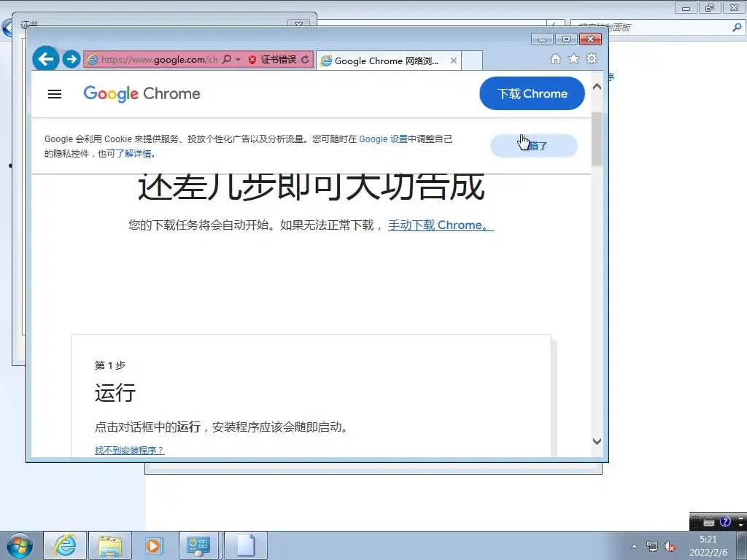Refresh the page with the reload icon

pyautogui.click(x=305, y=60)
